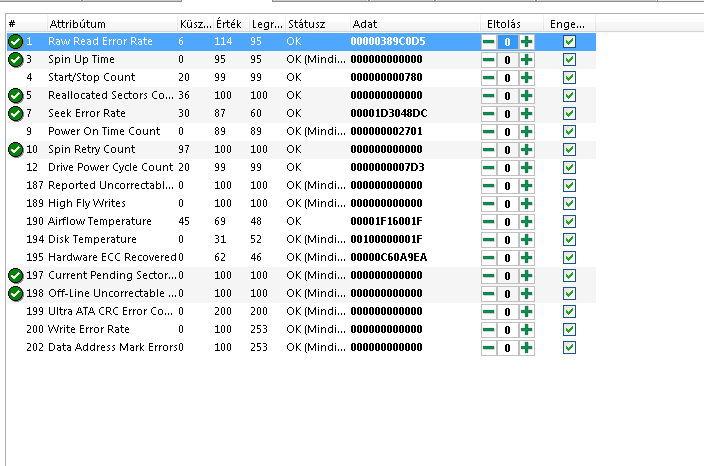
Task: Toggle enable checkbox for Current Pending Sector
Action: pyautogui.click(x=569, y=275)
